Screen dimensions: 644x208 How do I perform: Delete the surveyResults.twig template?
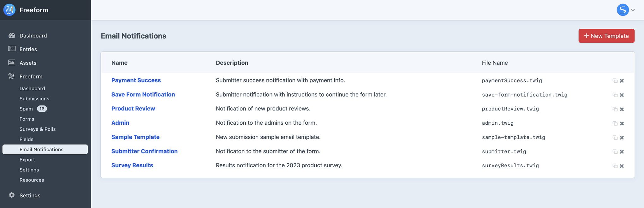pyautogui.click(x=622, y=166)
